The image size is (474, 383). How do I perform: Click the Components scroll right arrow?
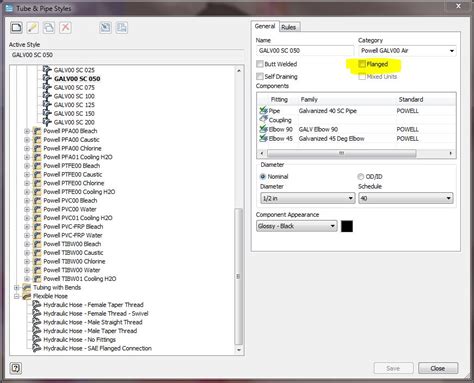coord(451,153)
